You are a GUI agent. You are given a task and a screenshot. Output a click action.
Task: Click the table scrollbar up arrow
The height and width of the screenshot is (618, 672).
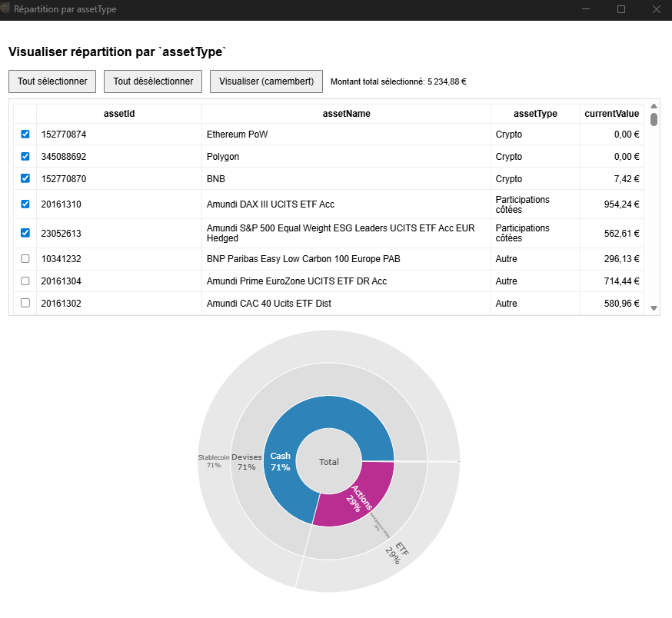point(654,105)
